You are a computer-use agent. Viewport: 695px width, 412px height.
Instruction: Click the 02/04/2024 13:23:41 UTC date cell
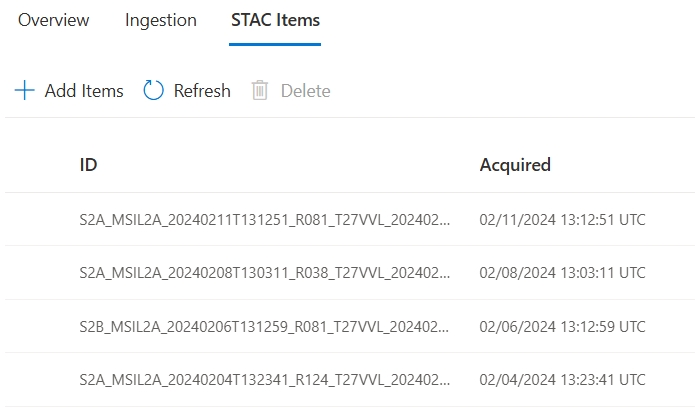click(562, 380)
